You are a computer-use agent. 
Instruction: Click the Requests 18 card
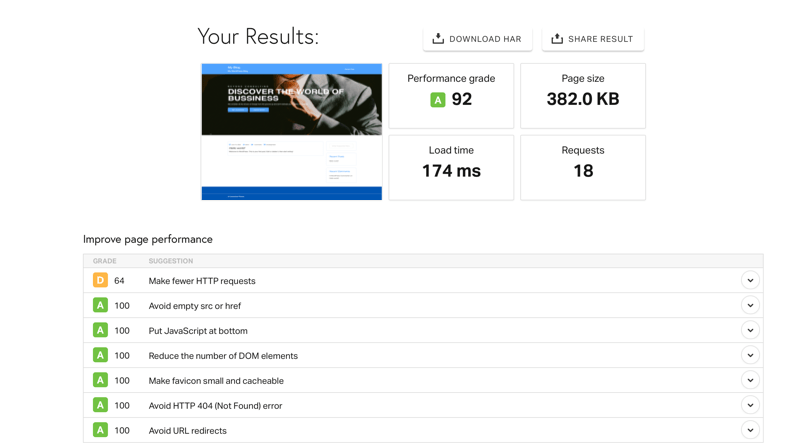click(x=583, y=168)
